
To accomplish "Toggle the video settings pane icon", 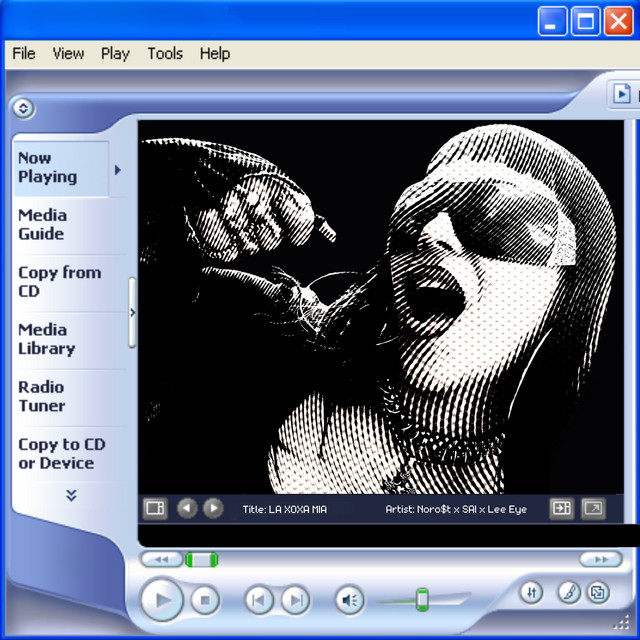I will tap(154, 508).
